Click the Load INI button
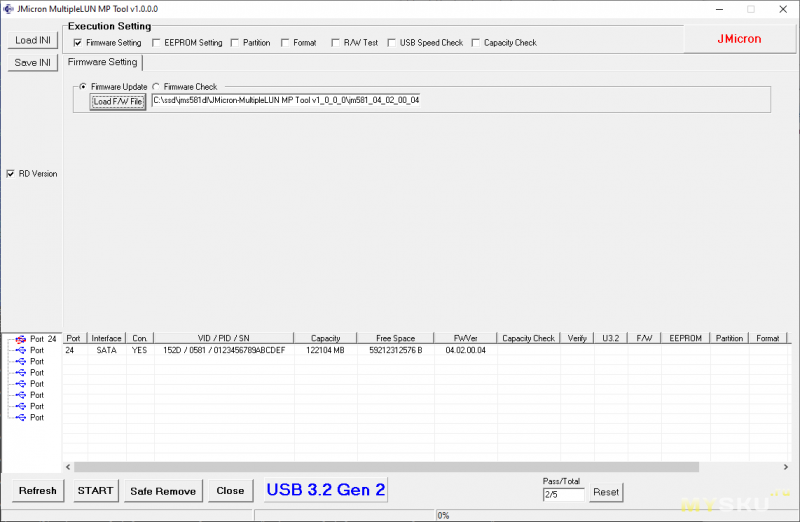 click(x=33, y=41)
